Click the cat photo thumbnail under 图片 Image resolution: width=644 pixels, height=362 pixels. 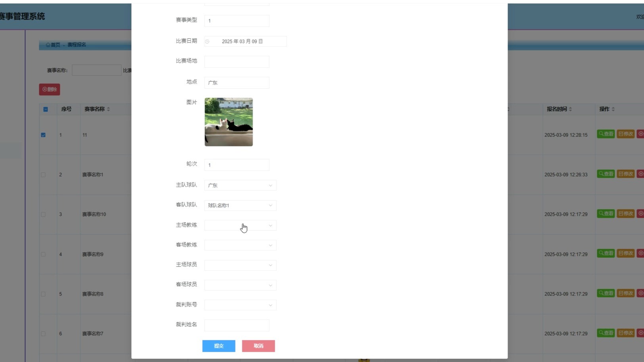pos(228,122)
